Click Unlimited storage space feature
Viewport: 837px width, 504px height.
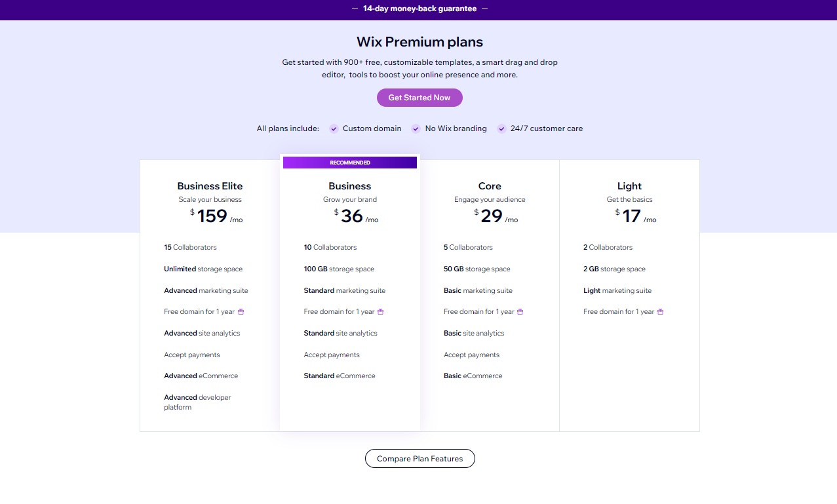tap(203, 269)
